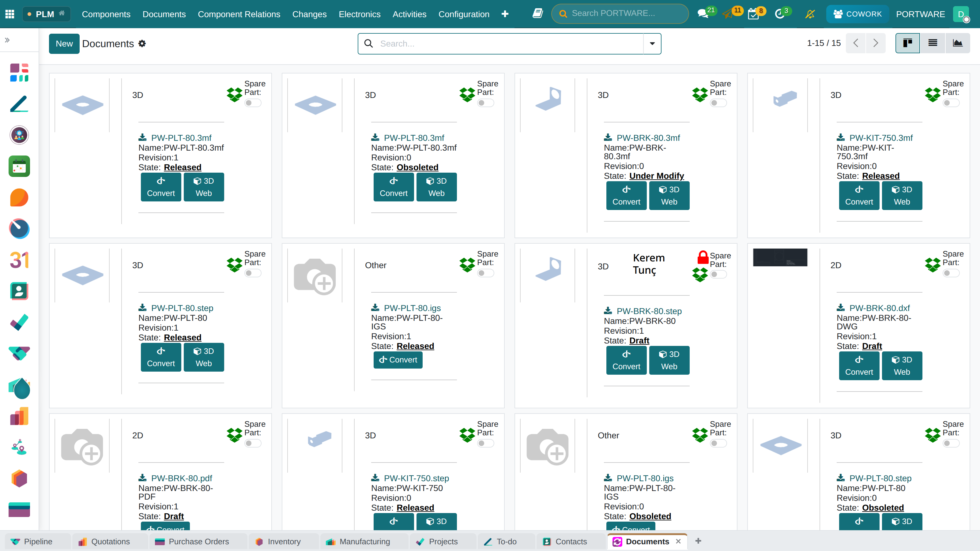Open paper-plane icon with badge 11

point(727,14)
